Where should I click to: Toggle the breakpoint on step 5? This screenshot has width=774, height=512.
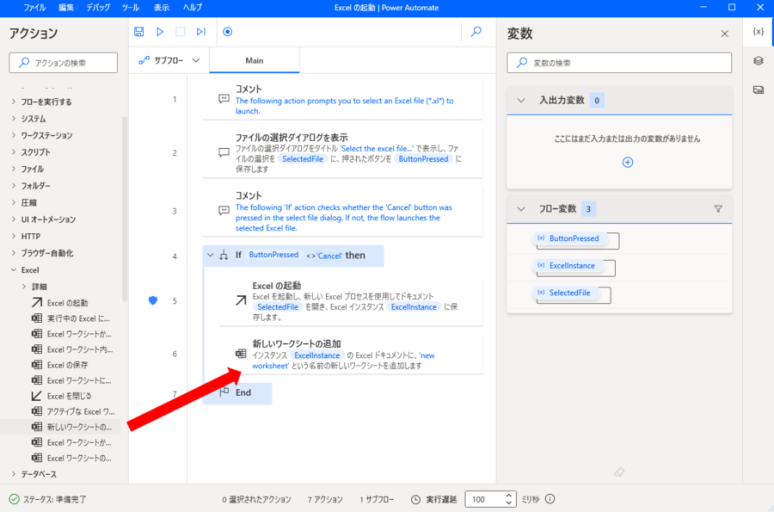153,300
